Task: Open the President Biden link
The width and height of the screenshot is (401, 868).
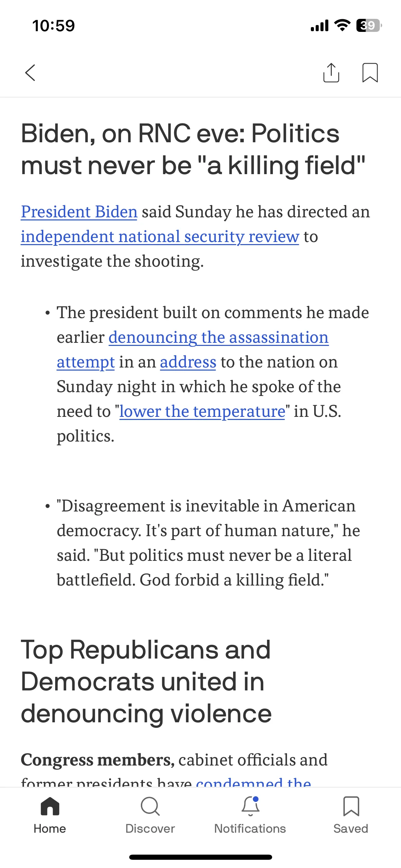Action: click(79, 212)
